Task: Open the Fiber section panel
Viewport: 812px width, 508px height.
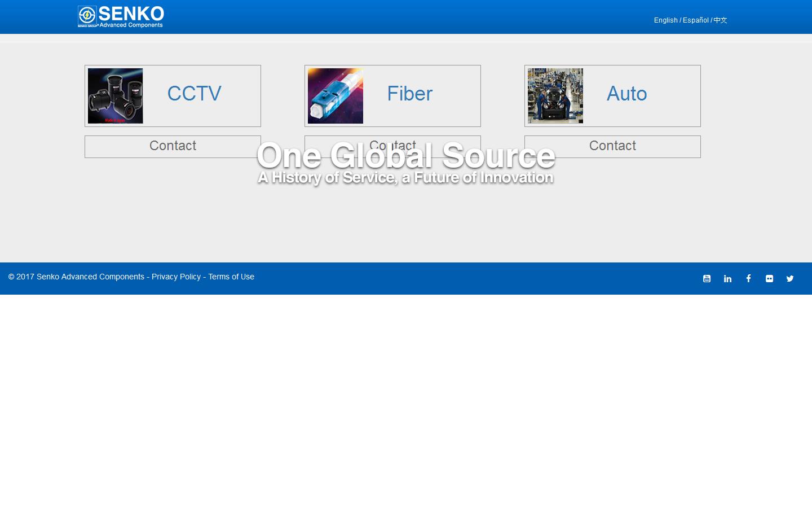Action: tap(409, 94)
